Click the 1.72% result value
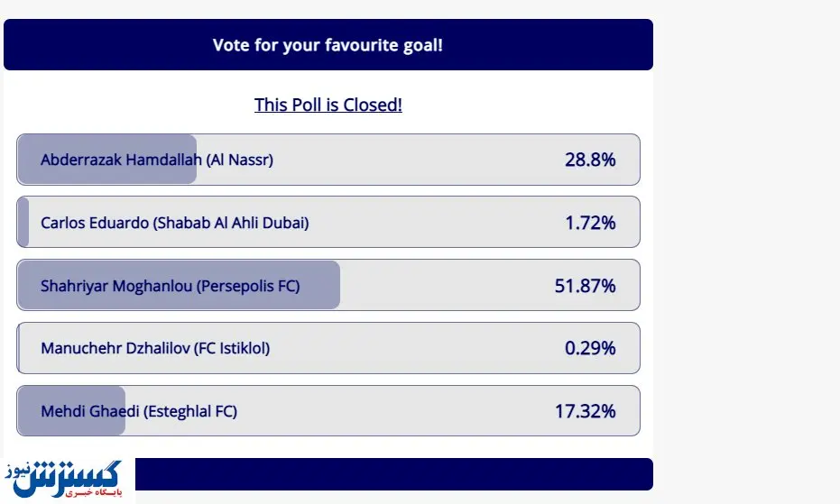Viewport: 840px width, 504px height. [590, 223]
